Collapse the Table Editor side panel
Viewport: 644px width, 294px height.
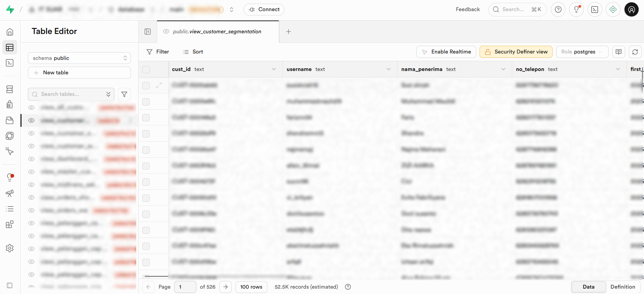tap(148, 32)
